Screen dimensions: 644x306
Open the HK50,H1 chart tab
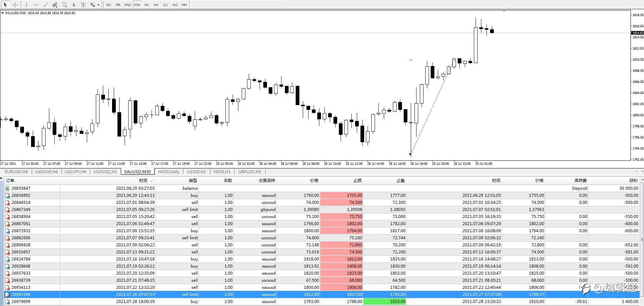[x=222, y=172]
